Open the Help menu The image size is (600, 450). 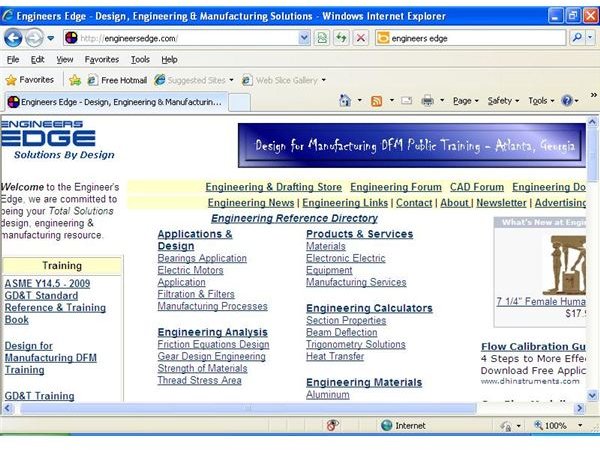(169, 59)
